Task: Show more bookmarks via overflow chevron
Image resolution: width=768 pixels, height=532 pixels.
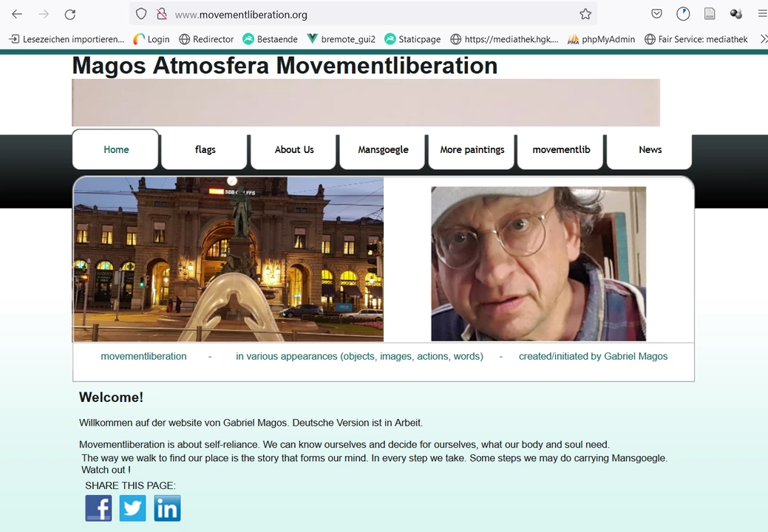Action: (763, 39)
